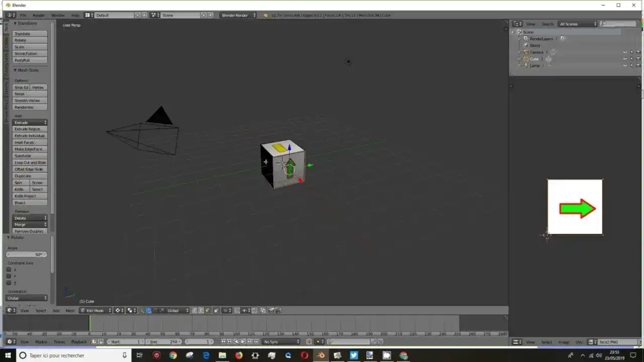644x362 pixels.
Task: Open Blender from the Windows taskbar
Action: pos(320,355)
